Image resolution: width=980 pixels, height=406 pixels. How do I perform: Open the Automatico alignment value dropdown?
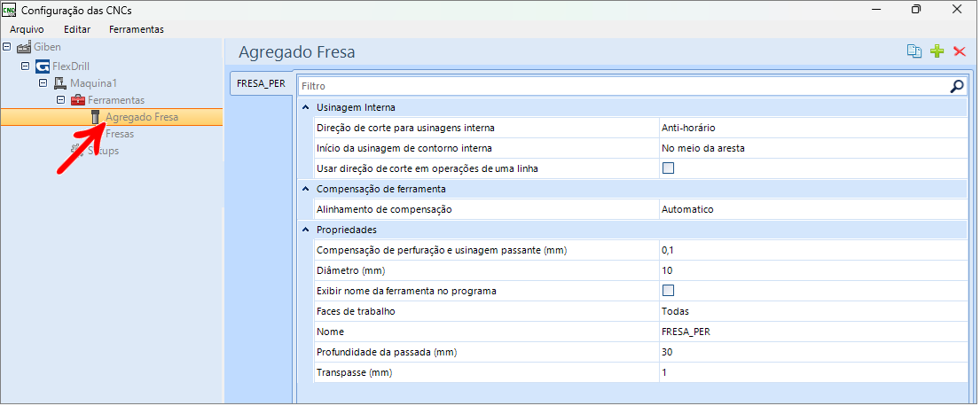pos(813,209)
